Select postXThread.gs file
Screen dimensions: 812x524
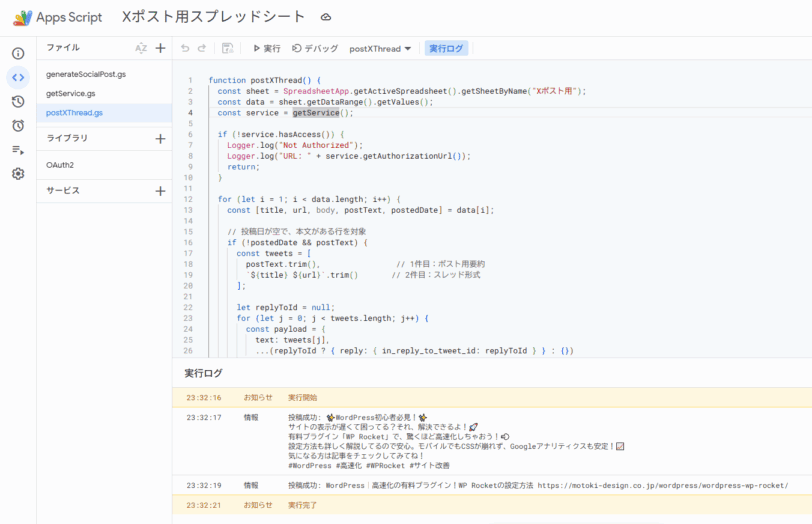104,113
